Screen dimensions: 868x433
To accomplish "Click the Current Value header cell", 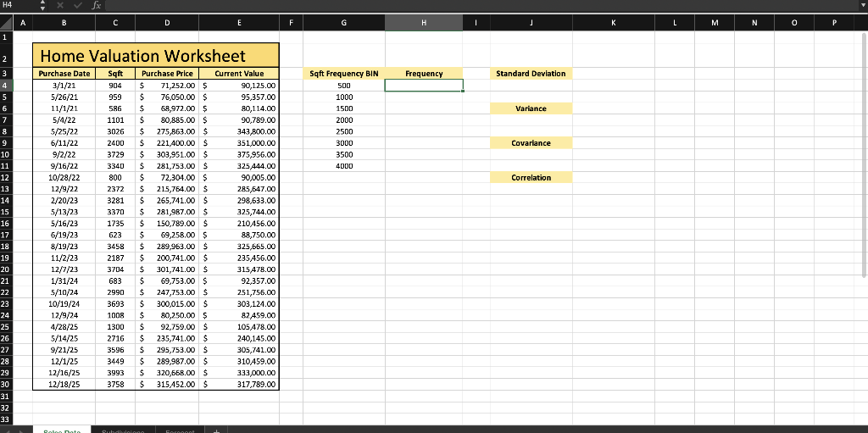I will 239,74.
